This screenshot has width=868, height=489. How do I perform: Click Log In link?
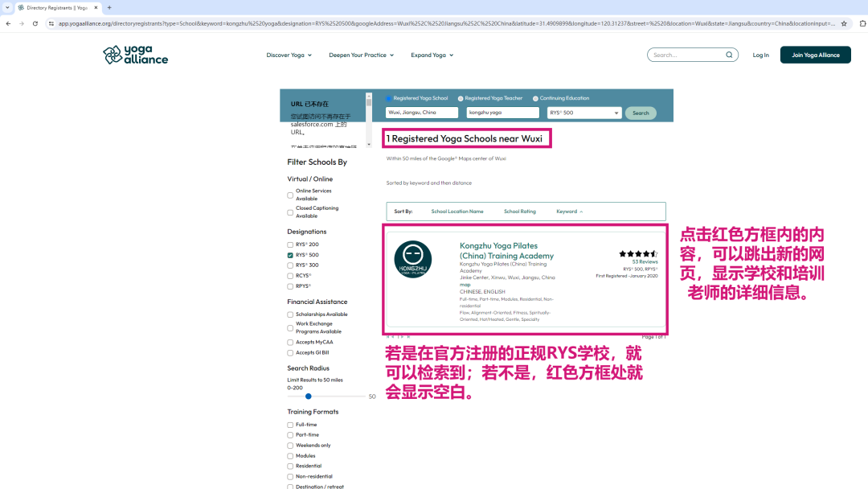pos(760,55)
